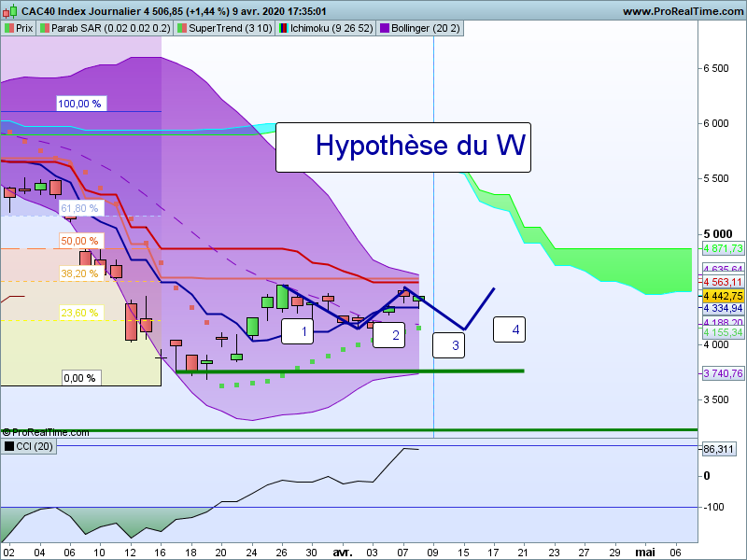Click the yellow 4 442,75 current price tag
Image resolution: width=747 pixels, height=560 pixels.
(x=723, y=296)
